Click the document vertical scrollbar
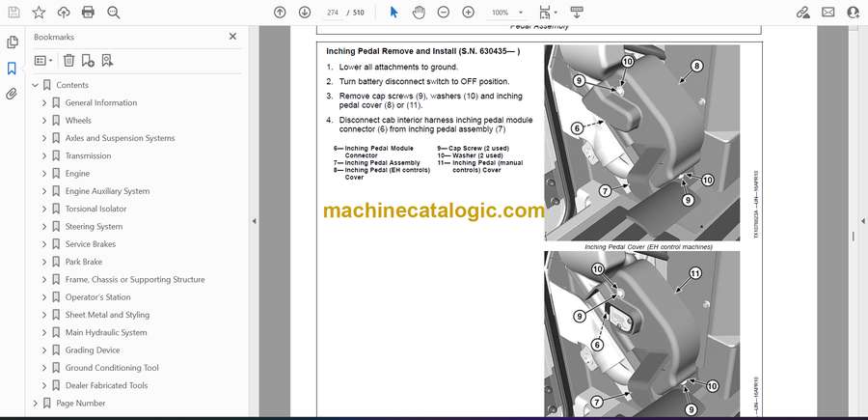The width and height of the screenshot is (868, 420). (853, 237)
